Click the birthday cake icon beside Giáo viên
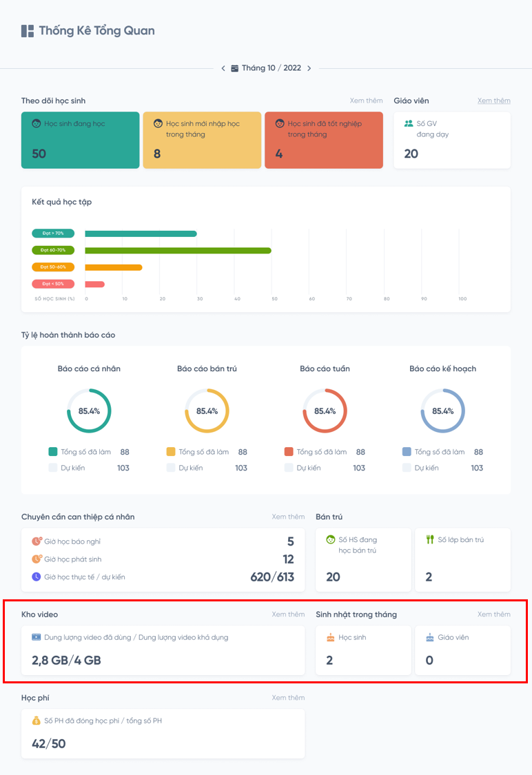This screenshot has height=775, width=532. pos(430,637)
